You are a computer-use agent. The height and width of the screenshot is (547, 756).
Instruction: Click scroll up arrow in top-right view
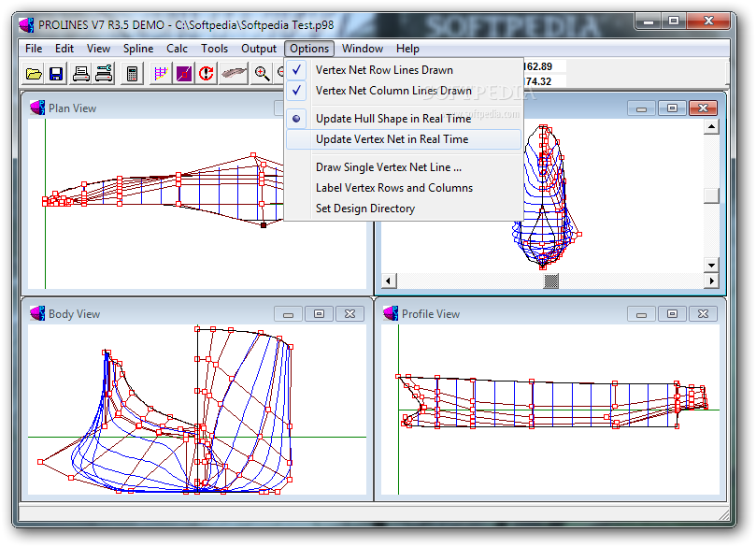(x=712, y=127)
